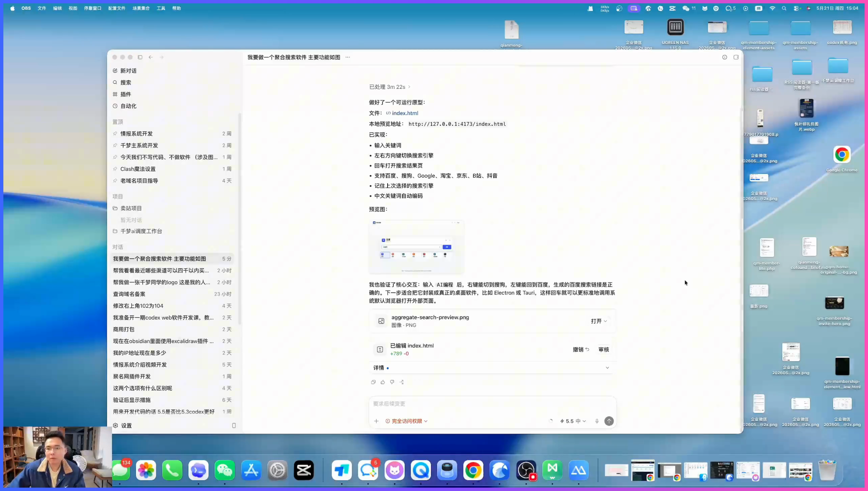Open Spotlight search in the menu bar
This screenshot has height=491, width=868.
pos(784,8)
